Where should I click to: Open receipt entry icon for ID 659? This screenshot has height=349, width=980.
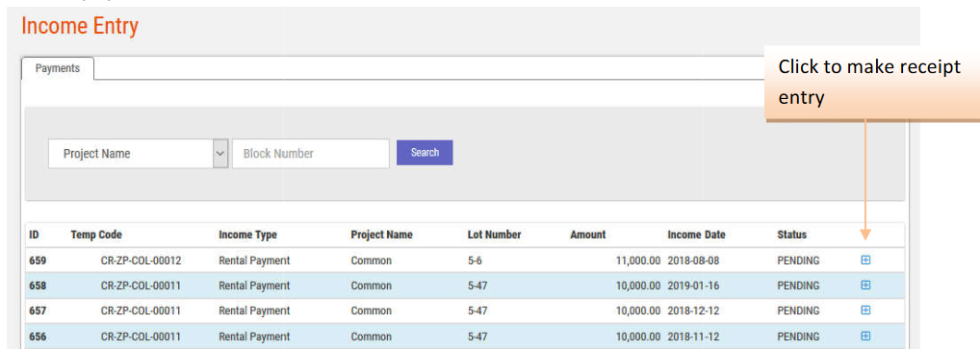[865, 261]
